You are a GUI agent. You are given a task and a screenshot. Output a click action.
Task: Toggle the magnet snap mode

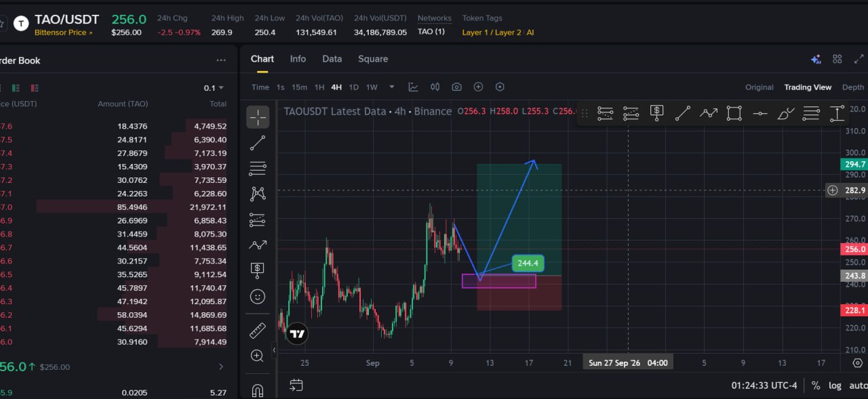click(x=258, y=391)
